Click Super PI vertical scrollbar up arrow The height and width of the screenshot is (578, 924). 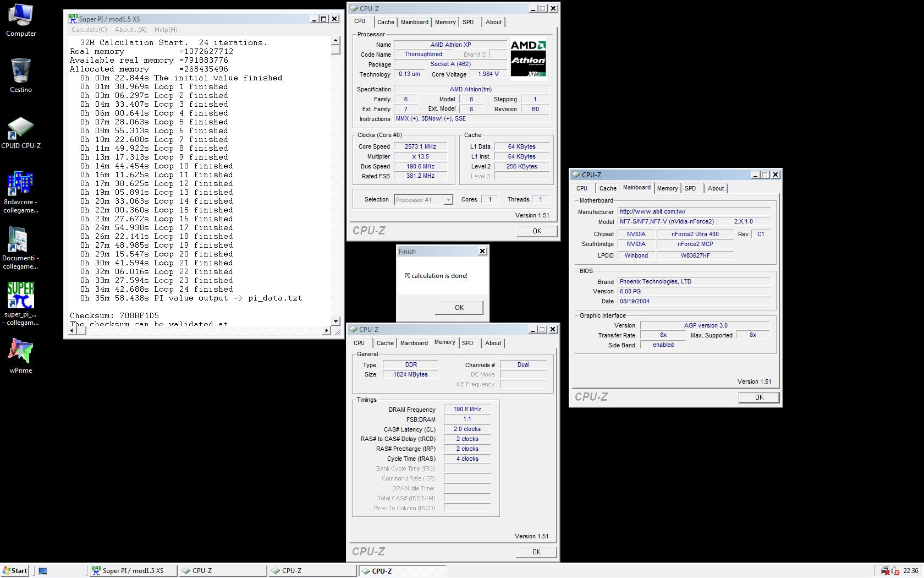(x=335, y=41)
